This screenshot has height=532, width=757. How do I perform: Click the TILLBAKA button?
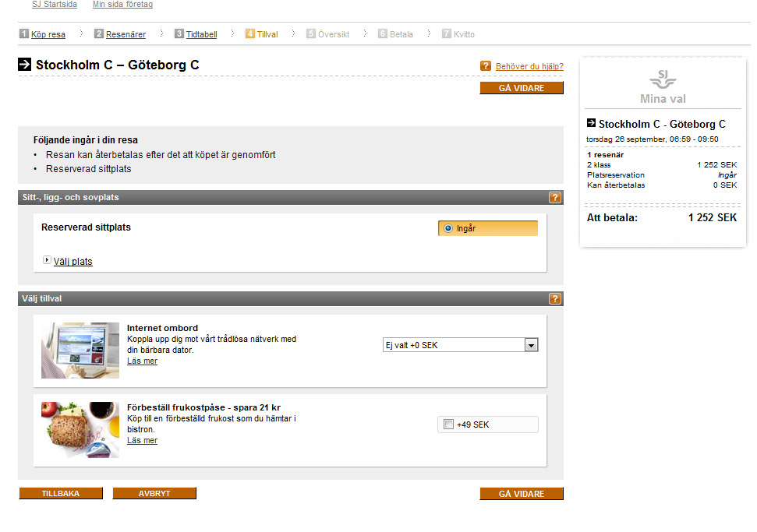coord(61,493)
